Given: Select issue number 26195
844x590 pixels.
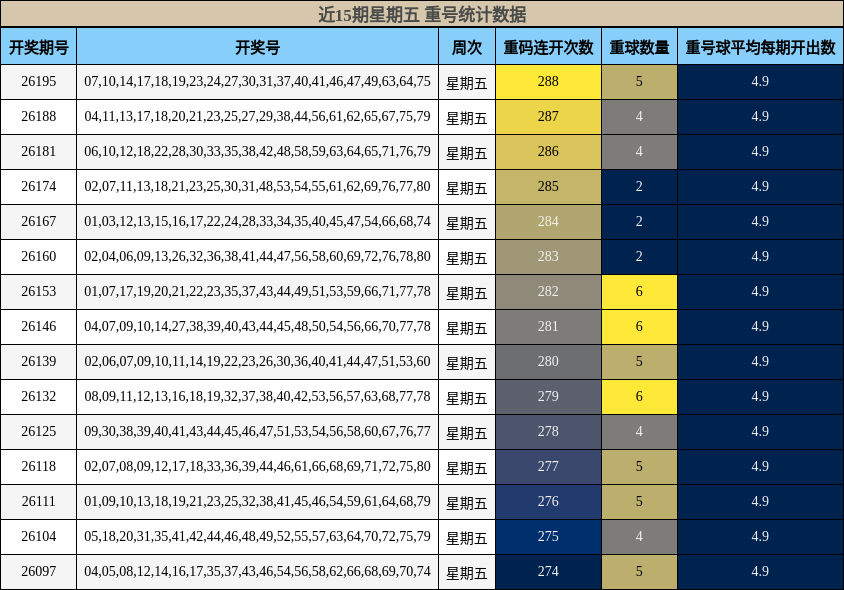Looking at the screenshot, I should click(x=39, y=81).
